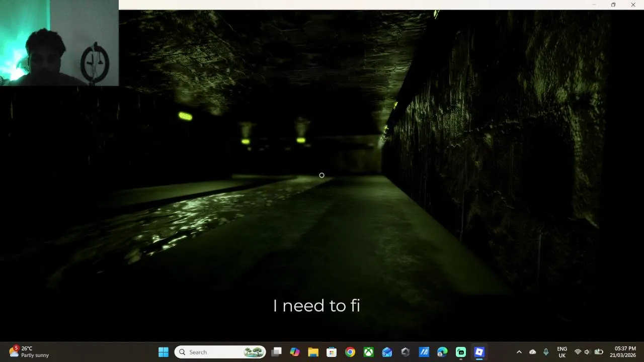Viewport: 644px width, 362px height.
Task: Click the microphone tray icon
Action: tap(546, 352)
